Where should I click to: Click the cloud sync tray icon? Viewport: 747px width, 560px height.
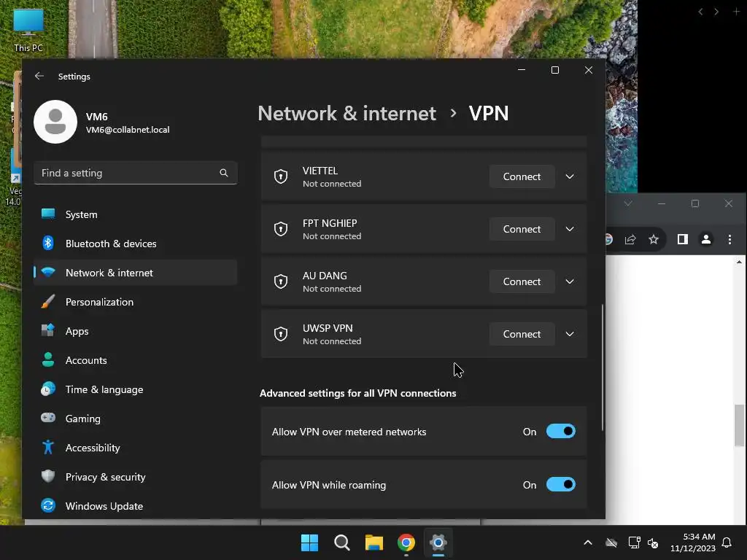tap(611, 542)
